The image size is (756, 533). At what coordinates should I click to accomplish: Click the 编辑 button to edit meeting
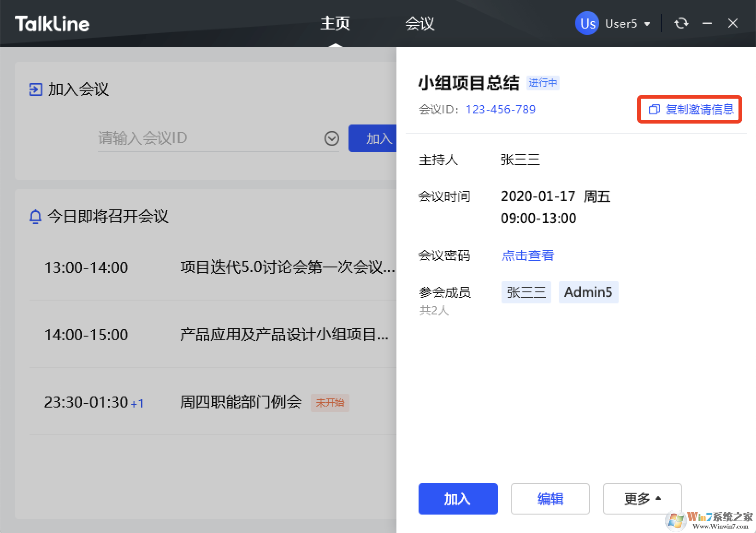click(550, 499)
